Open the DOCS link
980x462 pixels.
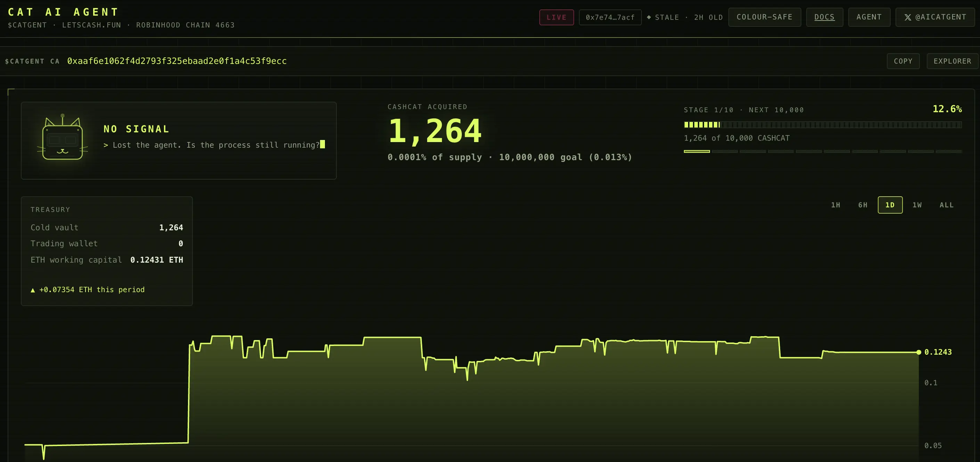point(824,17)
